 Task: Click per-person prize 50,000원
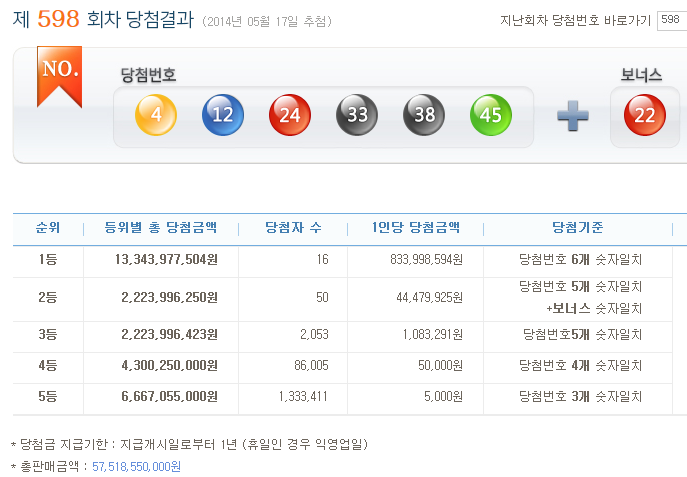click(440, 366)
